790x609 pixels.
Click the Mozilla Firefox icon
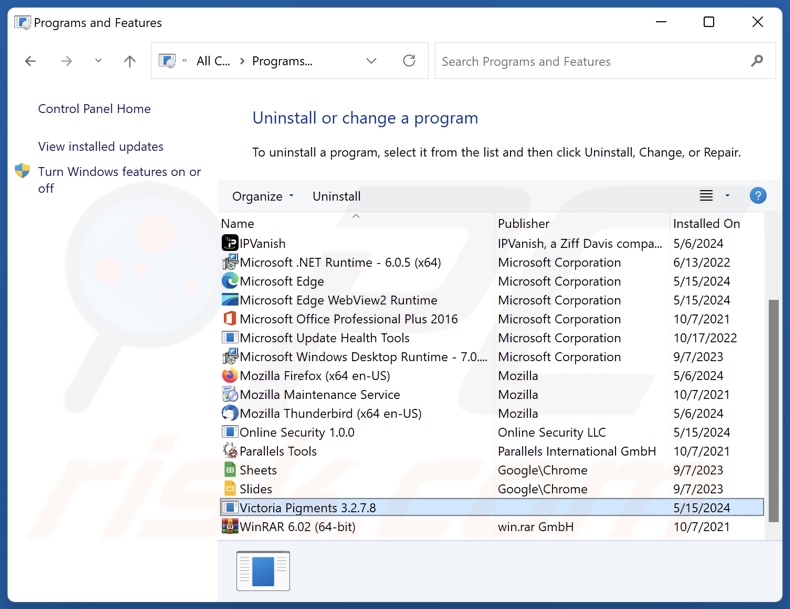click(x=230, y=376)
